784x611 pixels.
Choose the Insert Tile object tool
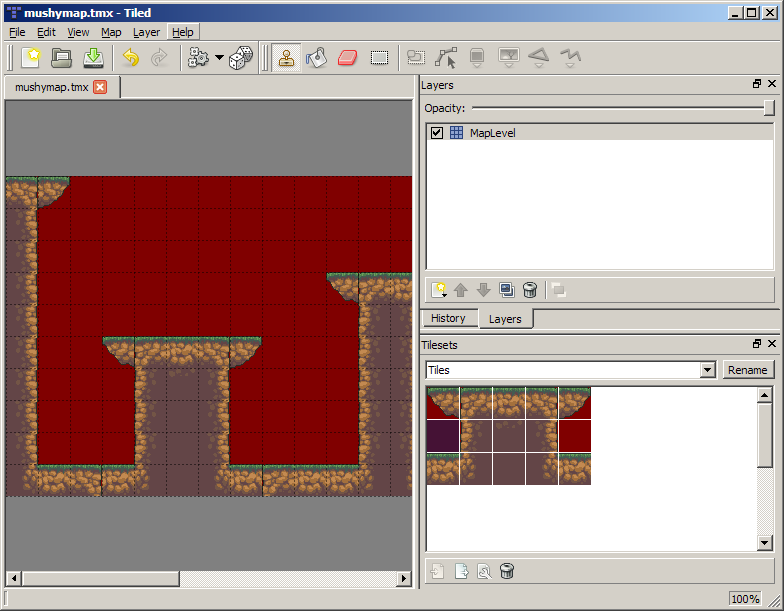click(508, 58)
